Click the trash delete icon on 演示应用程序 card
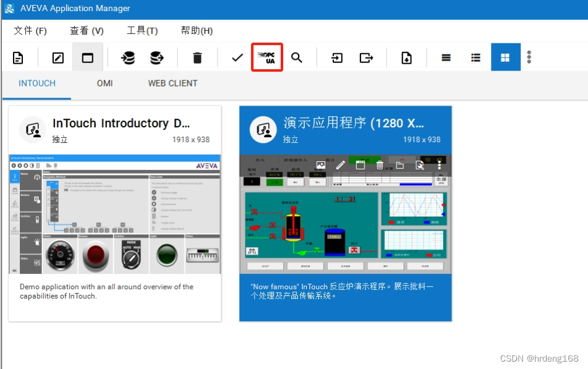This screenshot has width=588, height=369. [x=380, y=165]
